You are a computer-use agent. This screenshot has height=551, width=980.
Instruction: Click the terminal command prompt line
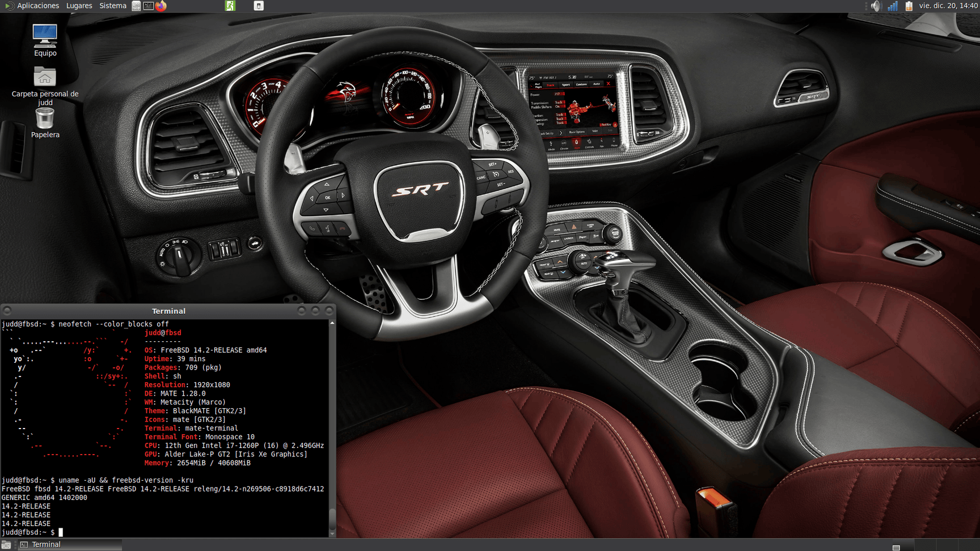click(32, 532)
